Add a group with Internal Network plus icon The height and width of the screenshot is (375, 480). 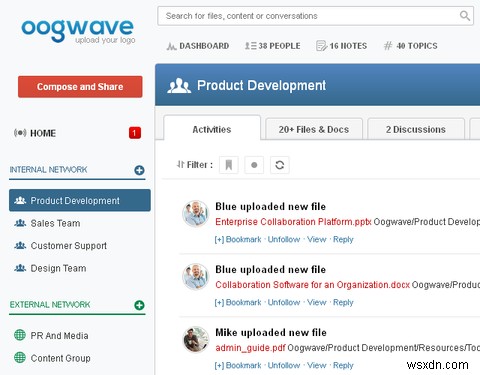click(x=139, y=170)
